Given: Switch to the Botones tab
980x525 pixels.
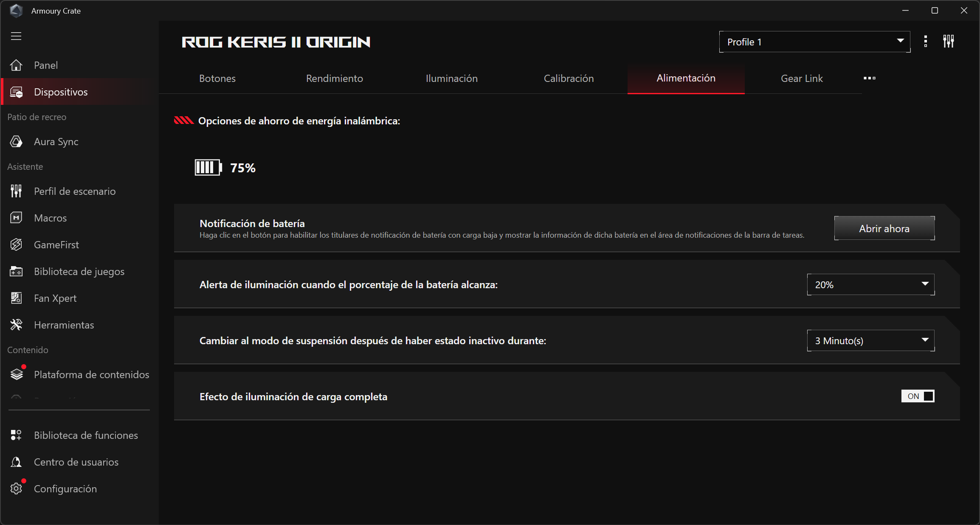Looking at the screenshot, I should click(x=217, y=79).
